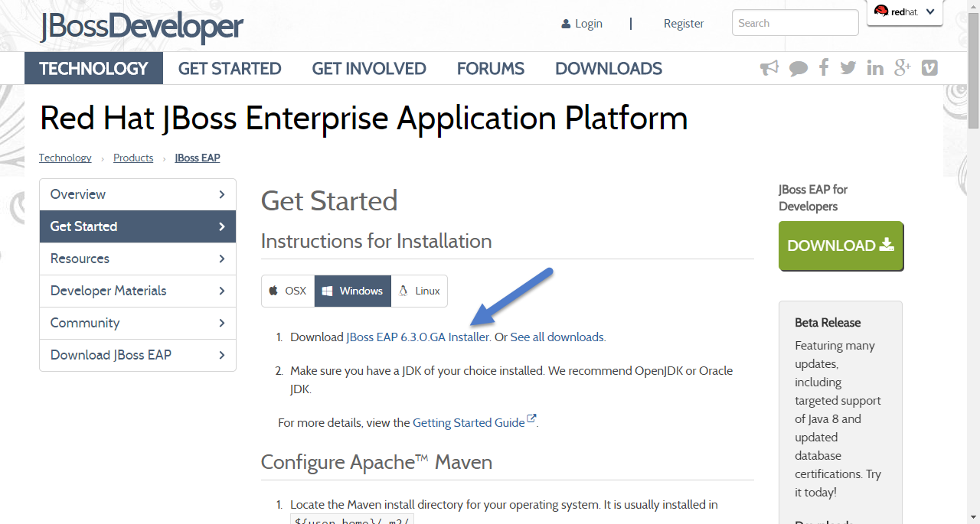Open the LinkedIn icon
The height and width of the screenshot is (524, 980).
coord(875,68)
